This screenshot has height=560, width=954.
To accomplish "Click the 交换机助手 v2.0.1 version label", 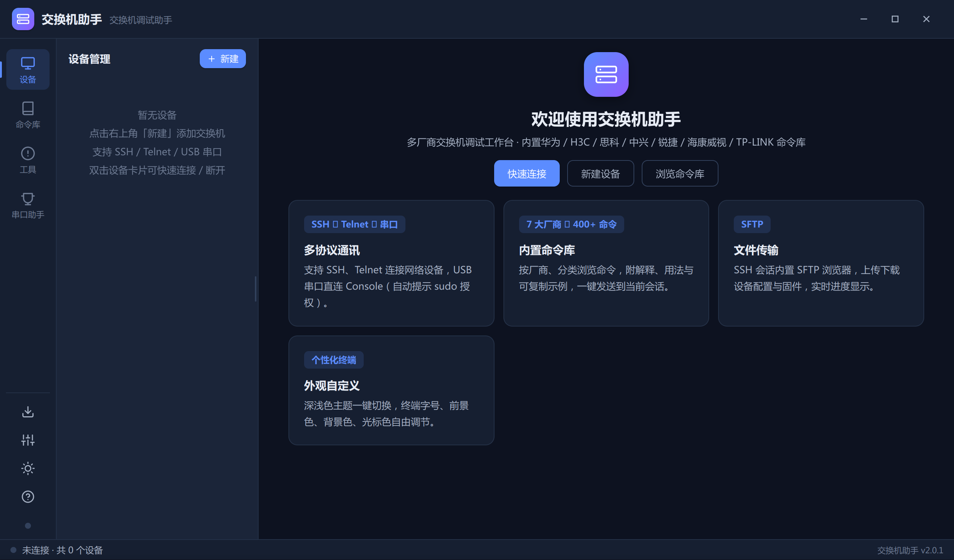I will point(910,550).
